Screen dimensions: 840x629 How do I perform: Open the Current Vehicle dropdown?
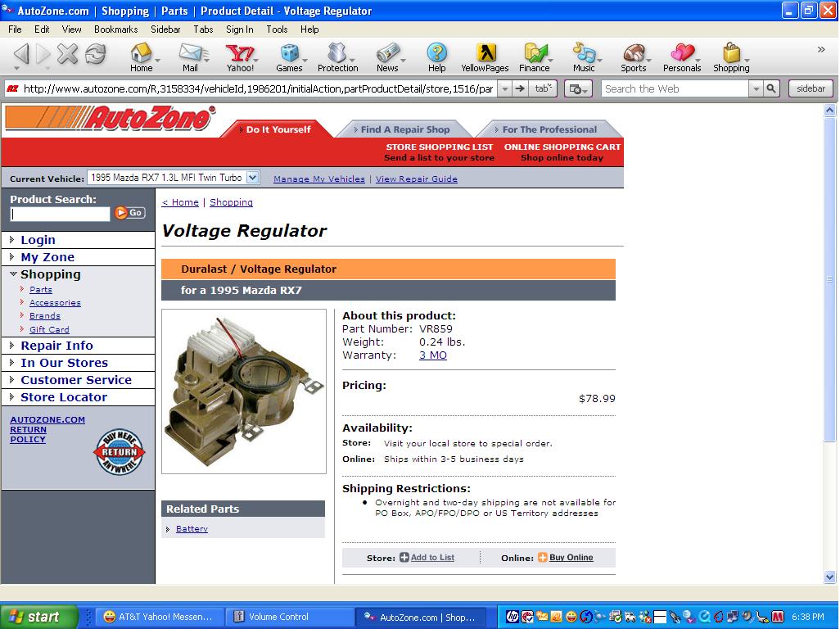pos(252,178)
